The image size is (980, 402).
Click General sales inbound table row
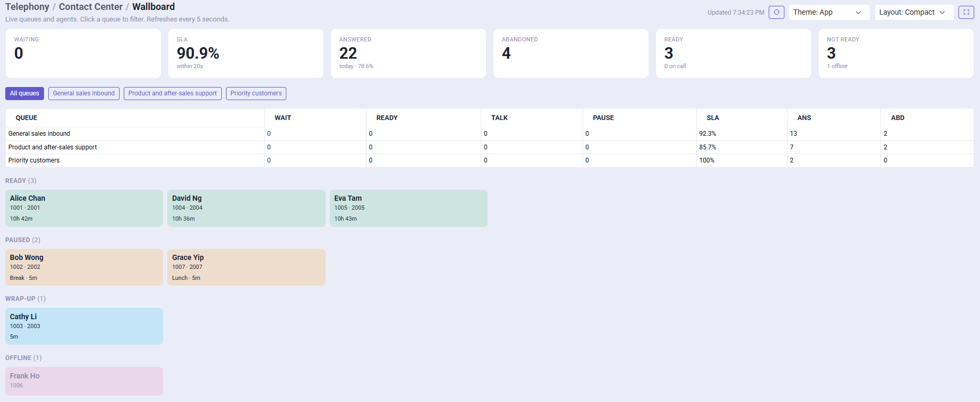pos(489,134)
